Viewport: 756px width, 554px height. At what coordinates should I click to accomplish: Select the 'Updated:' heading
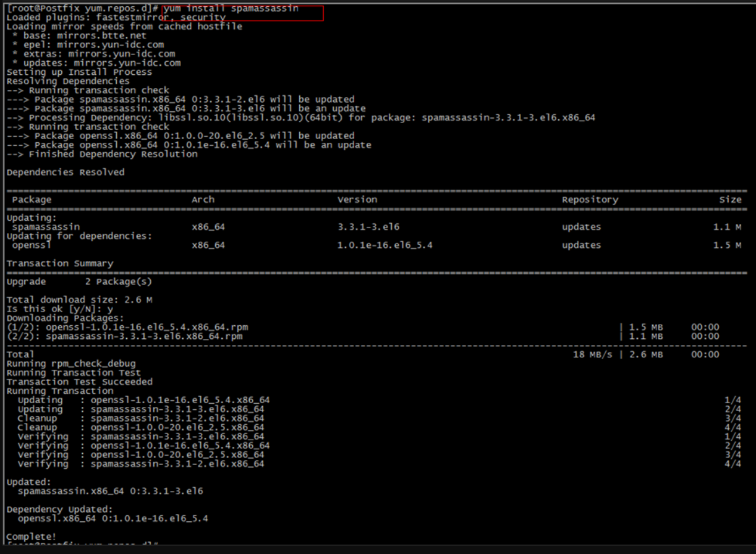pos(29,482)
